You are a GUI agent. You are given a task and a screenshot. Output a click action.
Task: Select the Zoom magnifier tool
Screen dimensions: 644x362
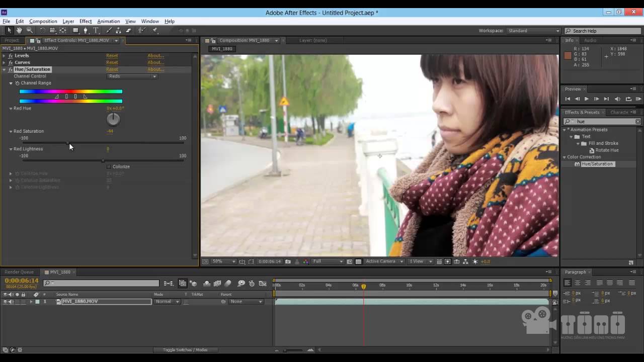30,30
